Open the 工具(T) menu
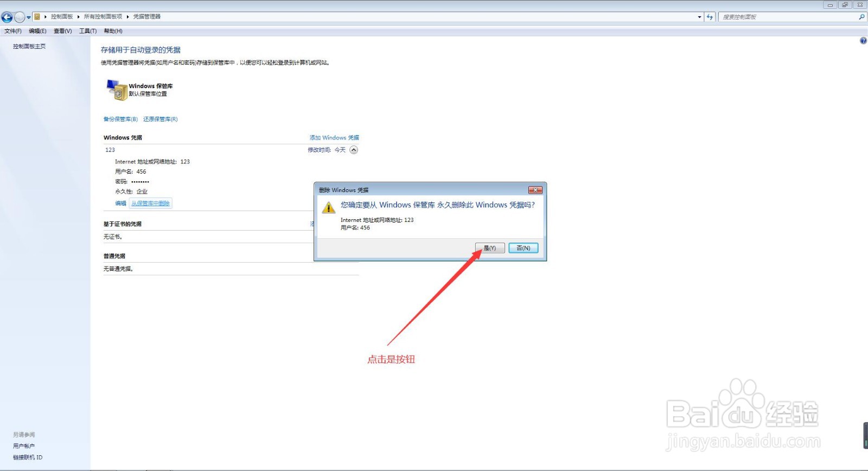The width and height of the screenshot is (868, 471). pyautogui.click(x=88, y=31)
